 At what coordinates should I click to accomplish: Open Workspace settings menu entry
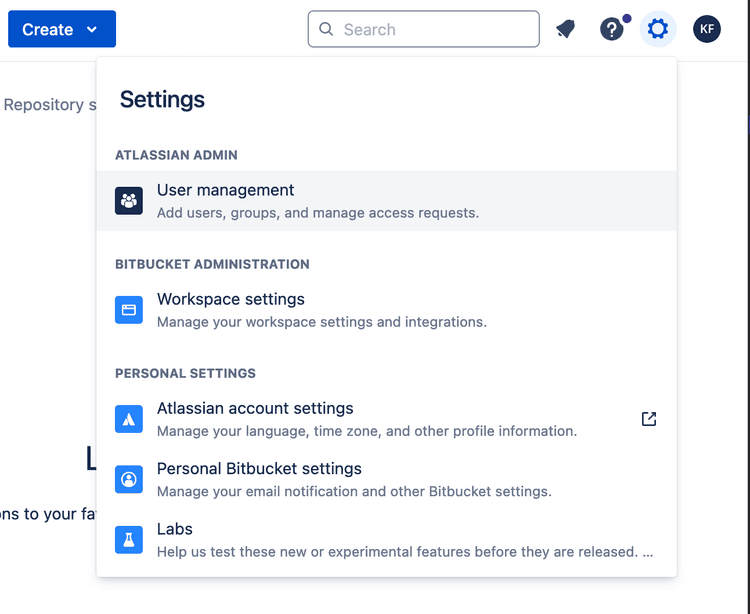coord(386,310)
